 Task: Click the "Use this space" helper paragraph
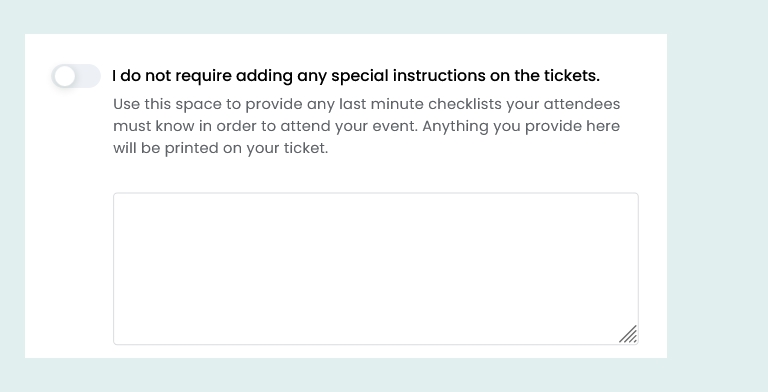pos(366,126)
